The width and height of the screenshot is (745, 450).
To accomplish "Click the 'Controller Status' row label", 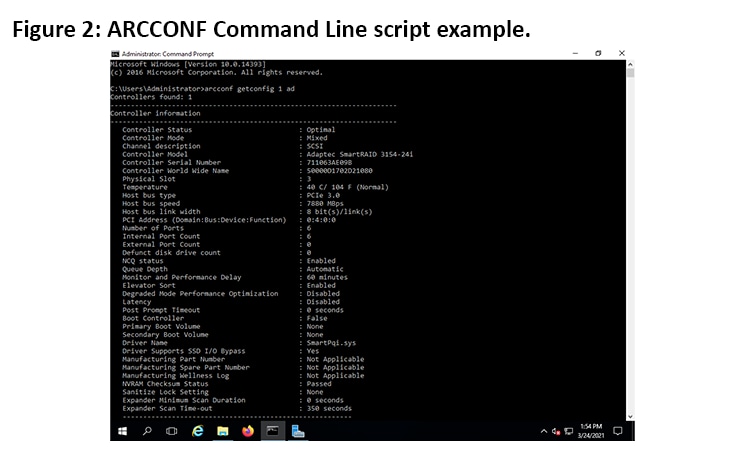I will (x=157, y=130).
